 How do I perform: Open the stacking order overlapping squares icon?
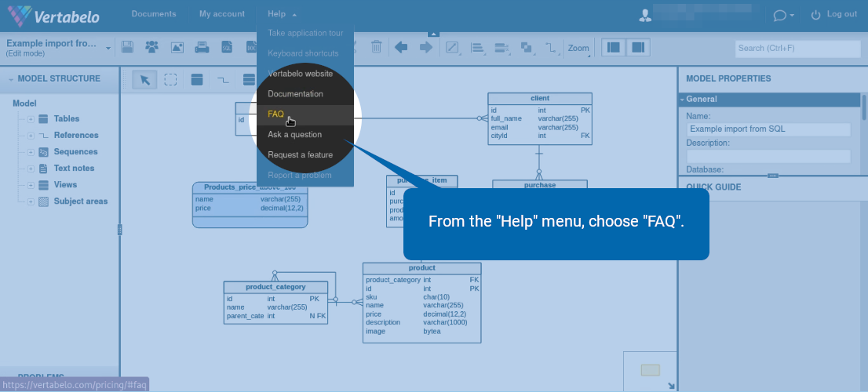[527, 48]
